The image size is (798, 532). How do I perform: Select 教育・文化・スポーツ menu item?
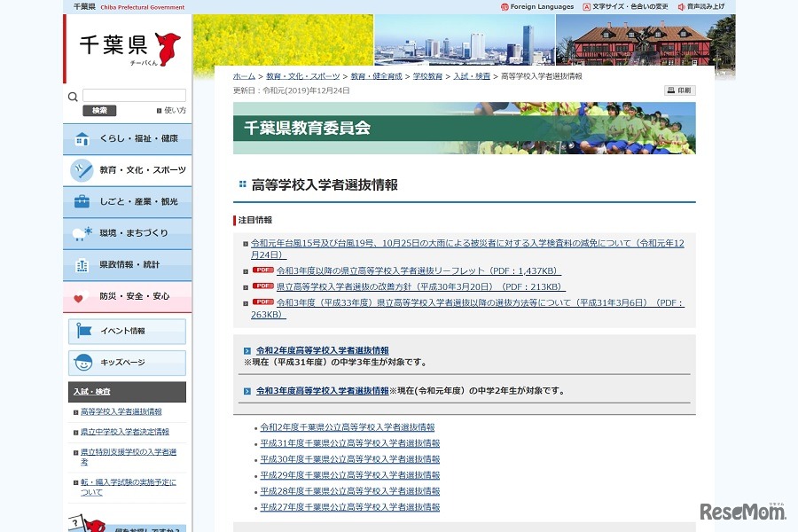click(127, 170)
